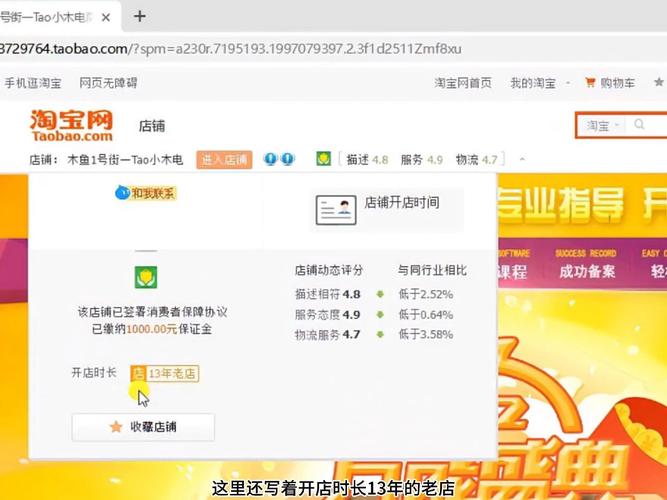
Task: Click 物流服务 4.7 rating row
Action: pyautogui.click(x=328, y=334)
